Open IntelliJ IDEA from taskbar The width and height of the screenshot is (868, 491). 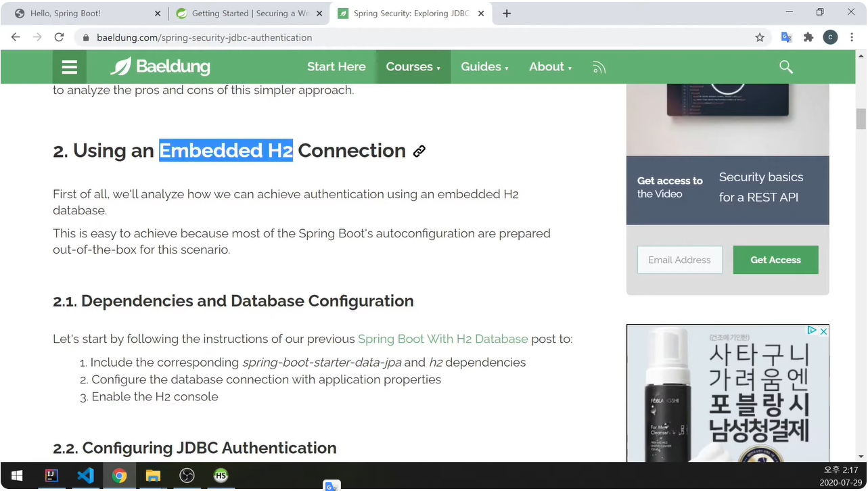click(51, 475)
